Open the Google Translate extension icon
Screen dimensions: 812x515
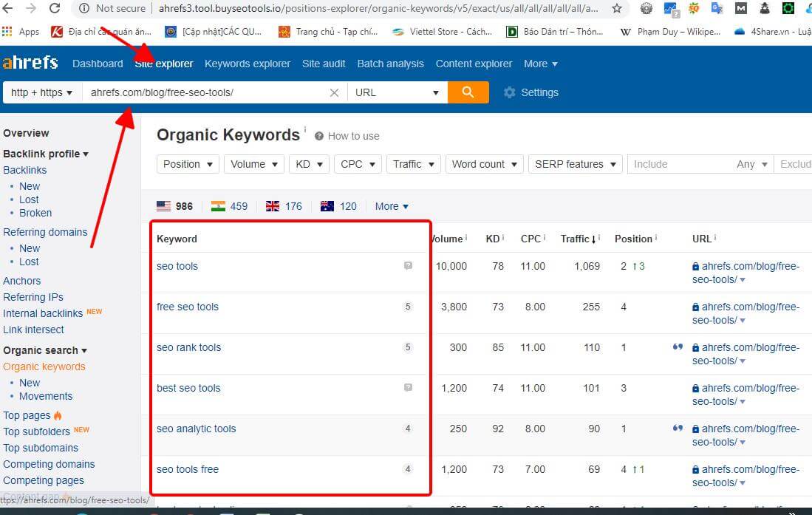click(717, 8)
